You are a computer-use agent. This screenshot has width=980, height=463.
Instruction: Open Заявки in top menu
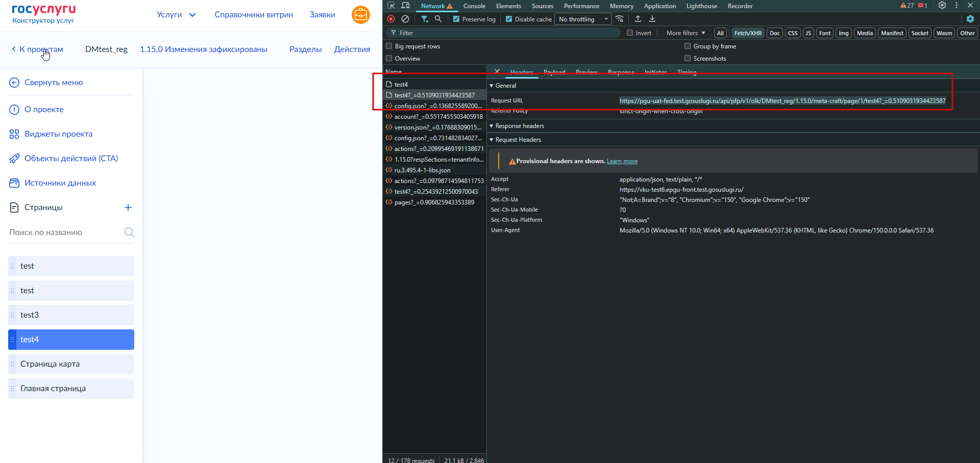[x=322, y=14]
